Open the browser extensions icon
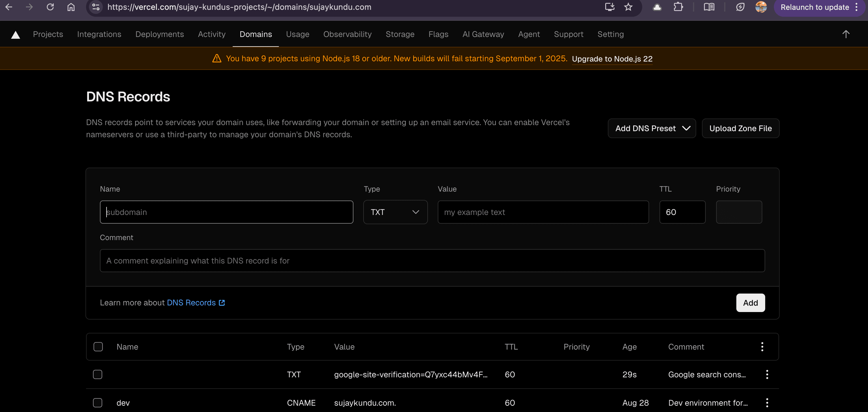868x412 pixels. [x=679, y=7]
